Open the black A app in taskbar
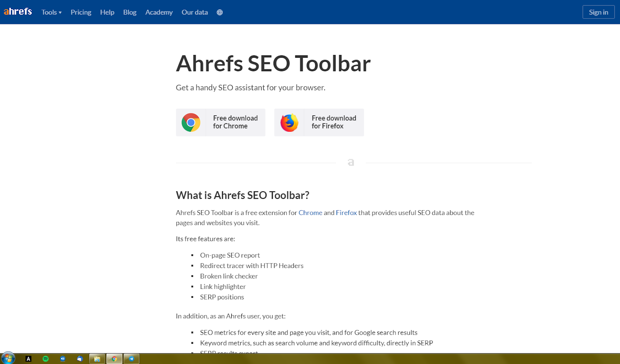The height and width of the screenshot is (364, 620). point(28,359)
